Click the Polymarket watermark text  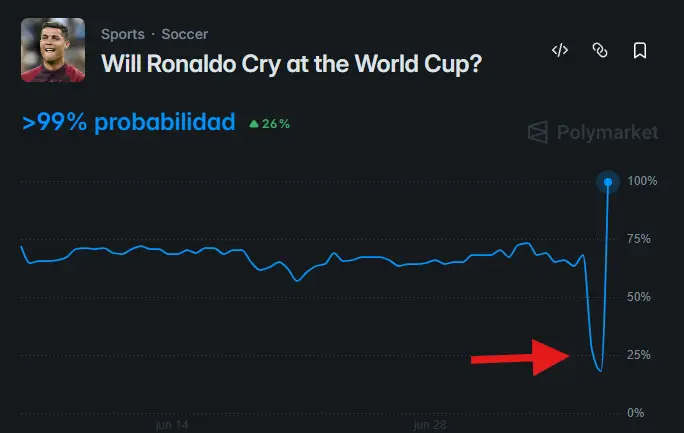click(607, 132)
